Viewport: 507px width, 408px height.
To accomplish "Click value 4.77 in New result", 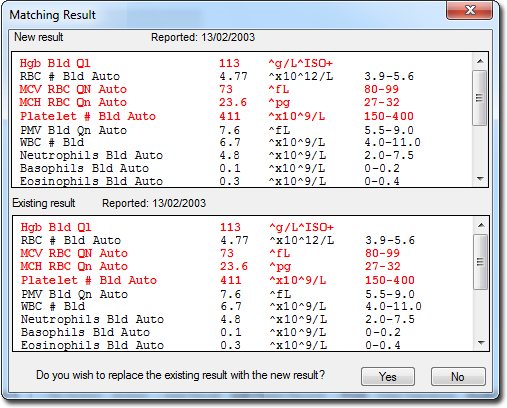I will coord(233,76).
